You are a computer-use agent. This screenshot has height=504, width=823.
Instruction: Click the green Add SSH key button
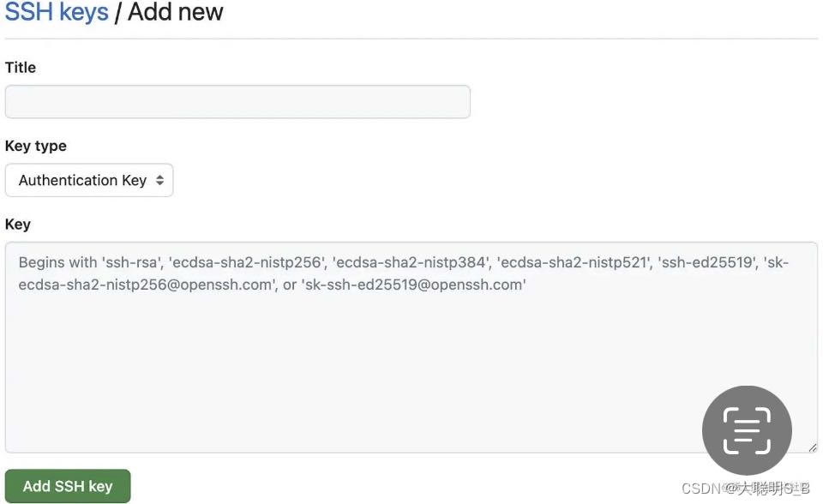[68, 485]
